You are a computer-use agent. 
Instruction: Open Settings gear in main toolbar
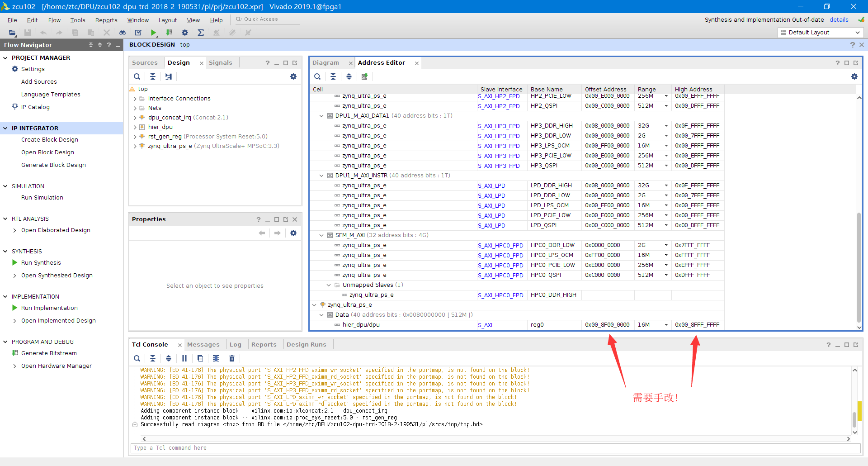pyautogui.click(x=185, y=33)
